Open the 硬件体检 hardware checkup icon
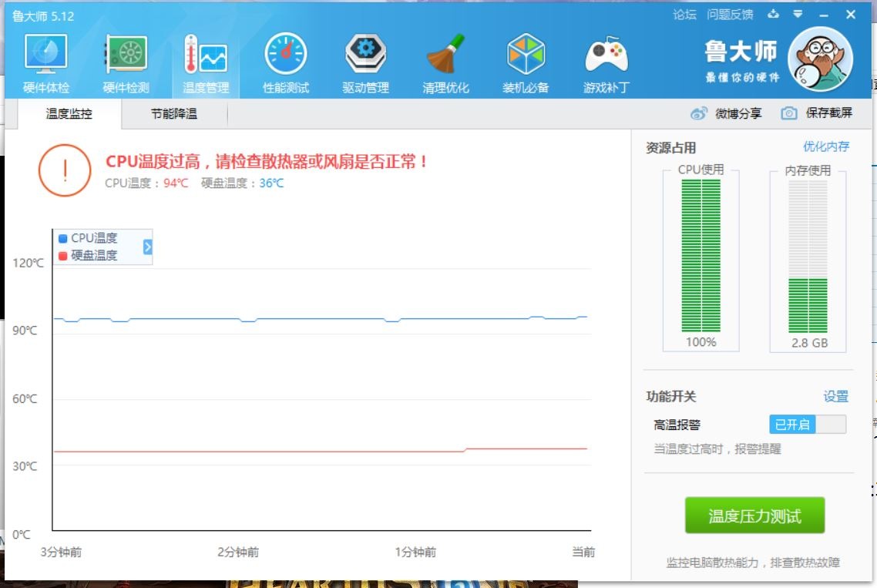The image size is (877, 588). [x=46, y=54]
